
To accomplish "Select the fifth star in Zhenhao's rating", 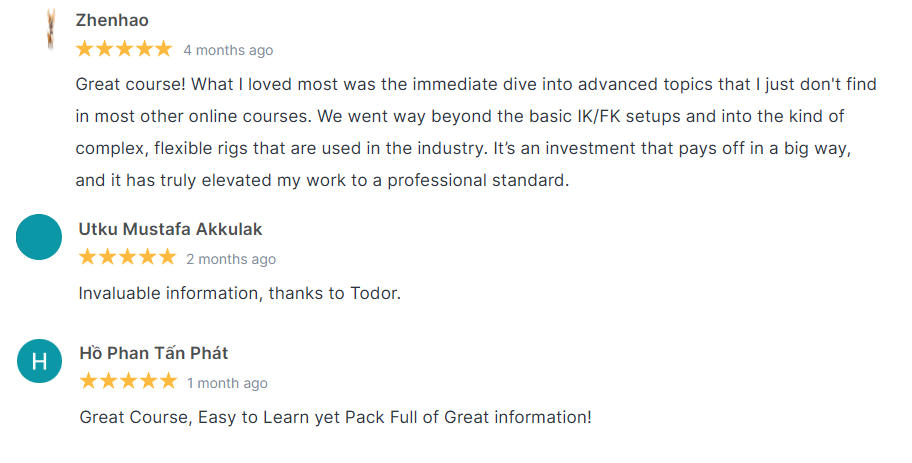I will click(163, 49).
